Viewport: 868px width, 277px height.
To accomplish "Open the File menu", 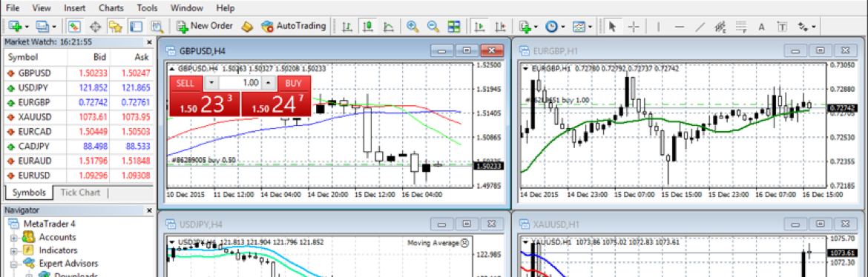I will coord(12,8).
